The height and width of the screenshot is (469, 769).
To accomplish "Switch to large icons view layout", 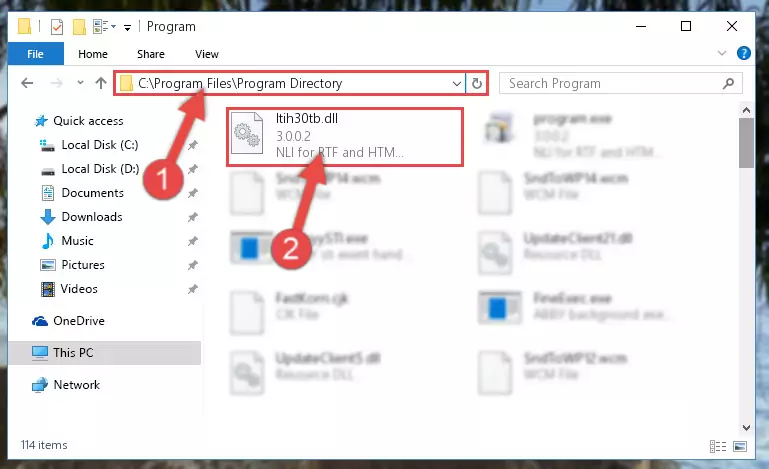I will pyautogui.click(x=740, y=446).
